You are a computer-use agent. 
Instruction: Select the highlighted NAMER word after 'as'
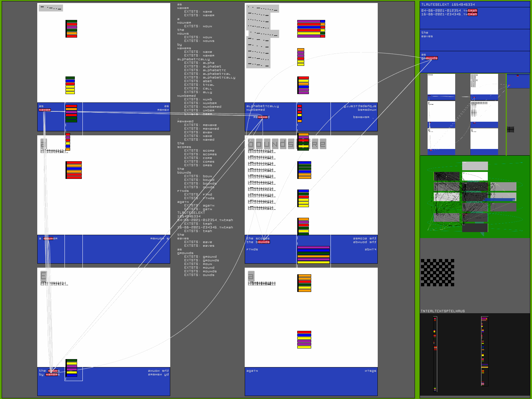(x=45, y=110)
